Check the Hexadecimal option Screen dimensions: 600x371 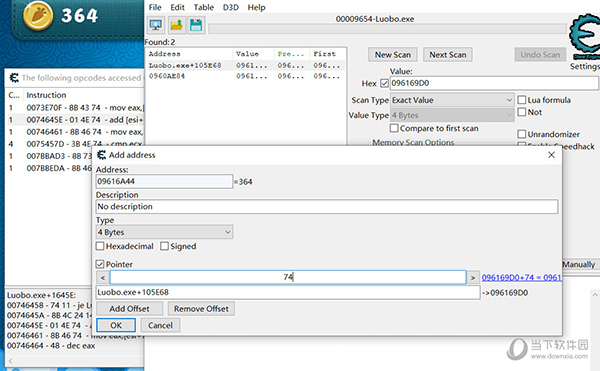point(100,246)
